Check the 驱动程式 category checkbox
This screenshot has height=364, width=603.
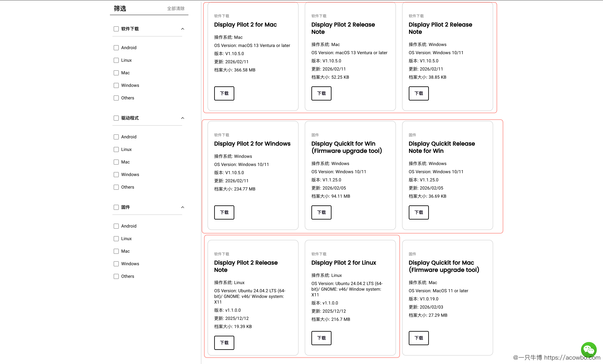tap(116, 118)
